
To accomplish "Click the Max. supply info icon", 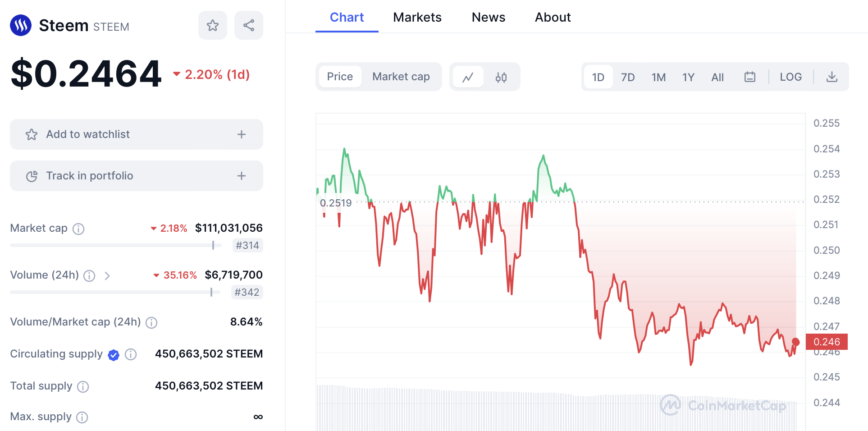I will point(82,417).
